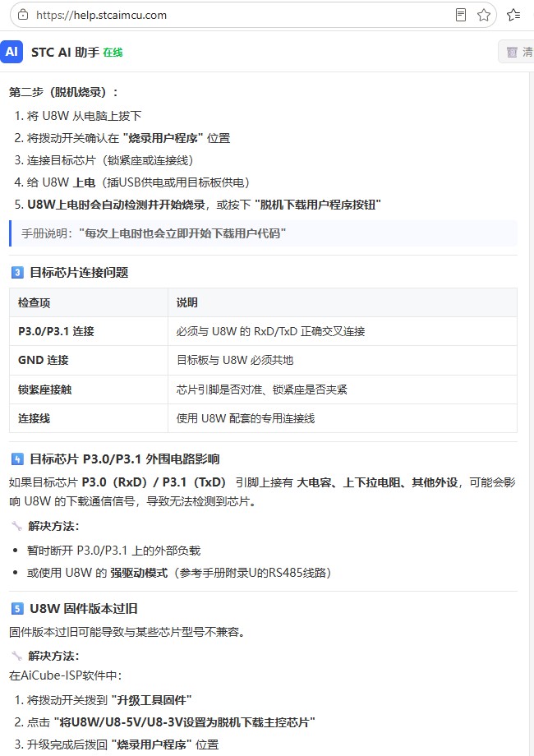Click the 在线 status label

click(113, 53)
